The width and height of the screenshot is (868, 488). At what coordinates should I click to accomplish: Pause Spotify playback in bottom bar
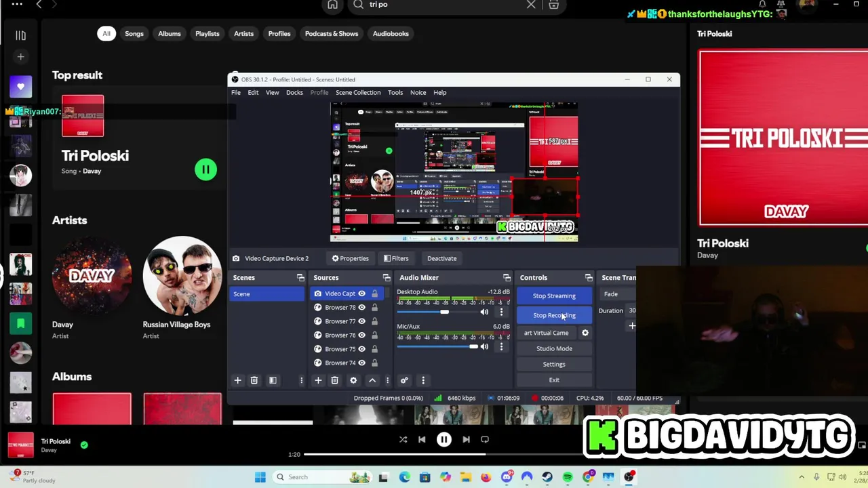pos(444,440)
